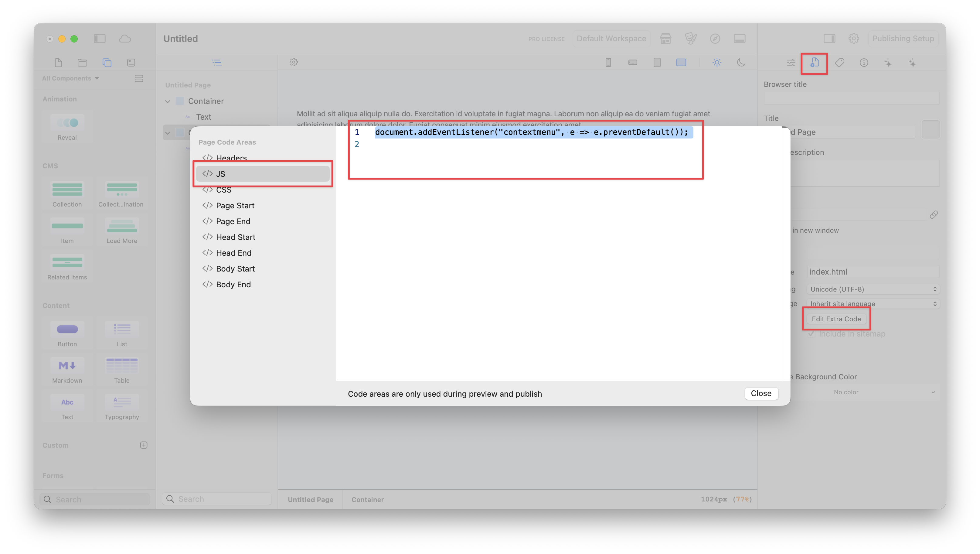980x554 pixels.
Task: Select the phone device preview icon
Action: coord(608,62)
